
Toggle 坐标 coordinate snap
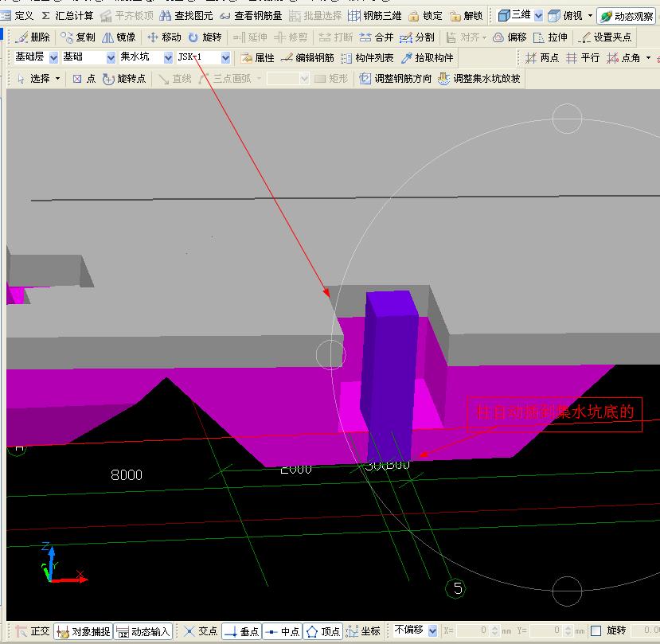[363, 631]
